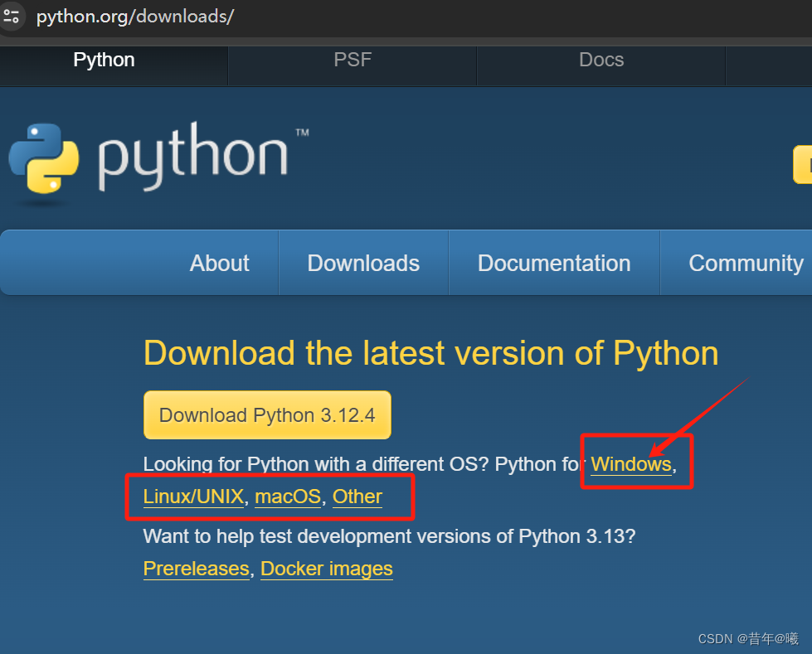
Task: Switch to the PSF tab
Action: (352, 59)
